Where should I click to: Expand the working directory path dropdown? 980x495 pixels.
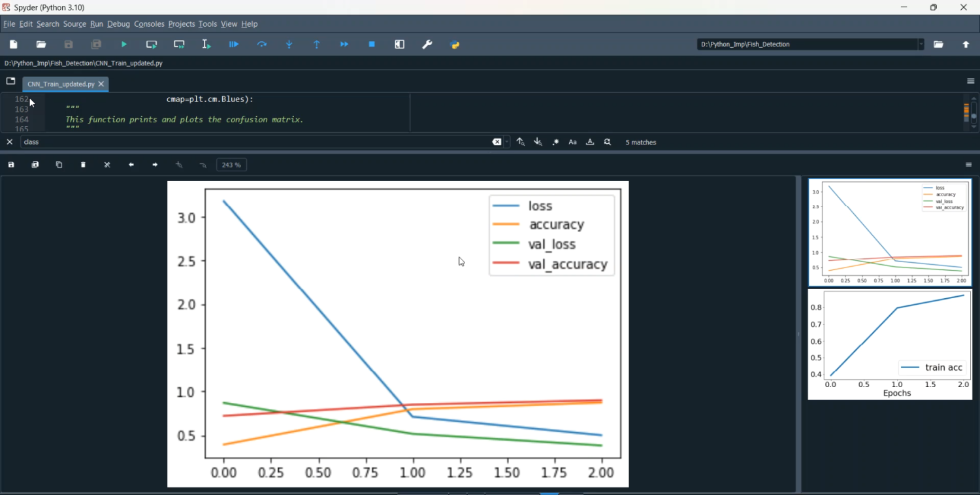[921, 44]
